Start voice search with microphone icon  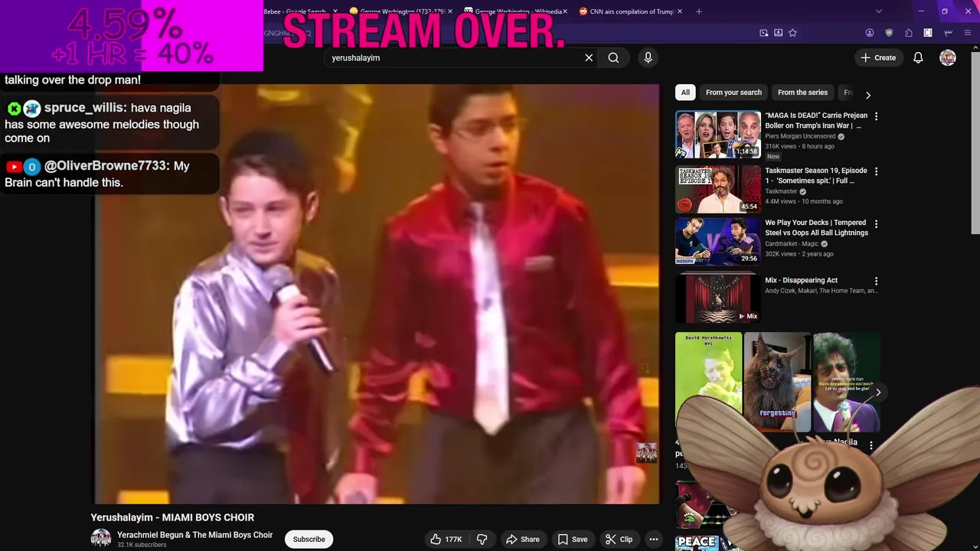648,57
